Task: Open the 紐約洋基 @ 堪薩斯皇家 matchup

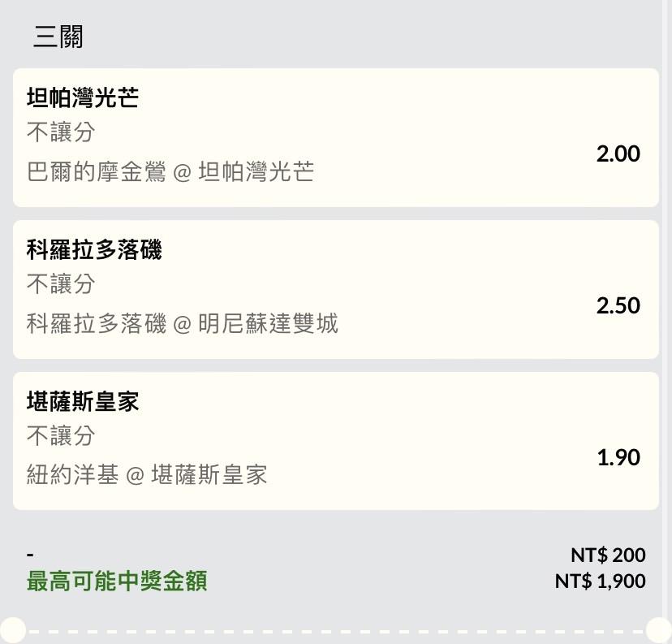Action: [147, 474]
